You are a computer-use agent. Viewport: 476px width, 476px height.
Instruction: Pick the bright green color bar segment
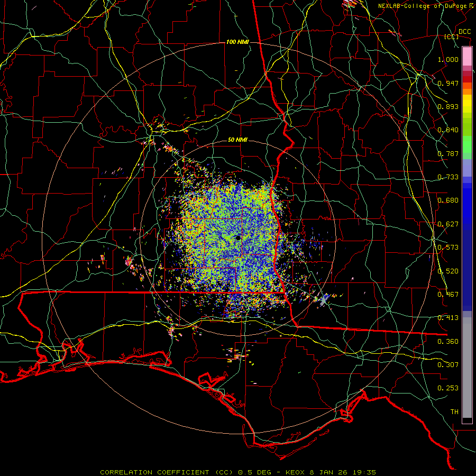[467, 144]
